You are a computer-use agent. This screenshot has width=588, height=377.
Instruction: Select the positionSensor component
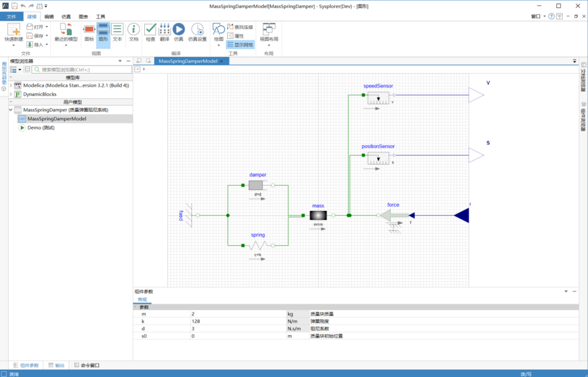coord(378,158)
